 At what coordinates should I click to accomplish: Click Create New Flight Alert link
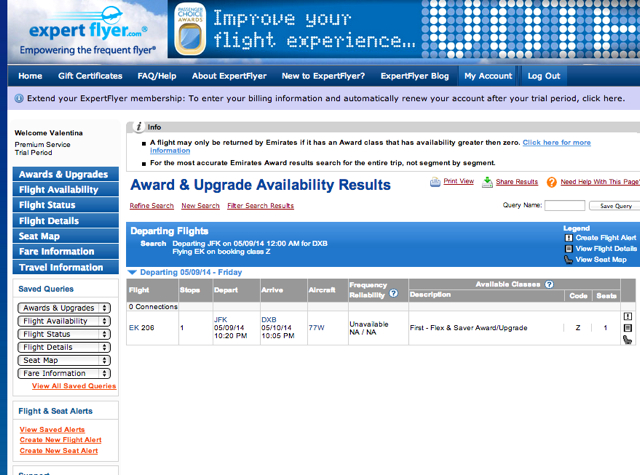coord(60,440)
